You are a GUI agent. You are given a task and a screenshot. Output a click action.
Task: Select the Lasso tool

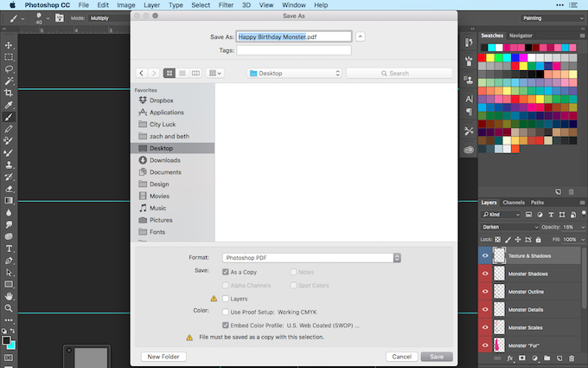9,69
